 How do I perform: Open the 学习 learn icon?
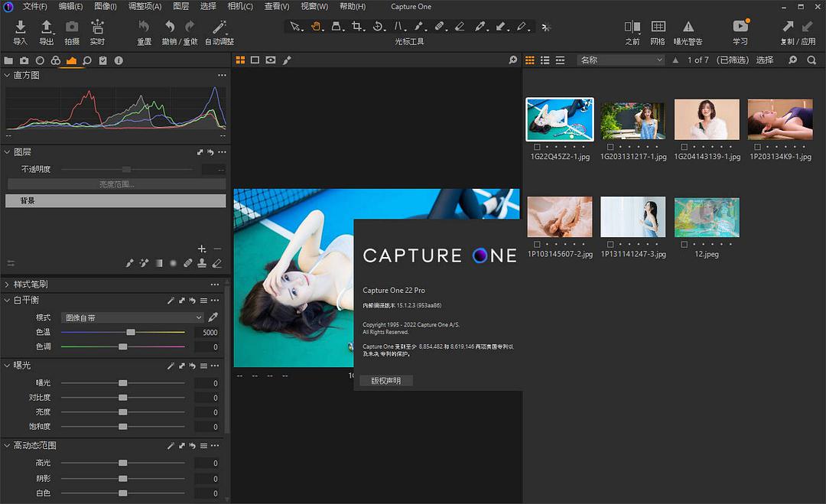(x=740, y=26)
